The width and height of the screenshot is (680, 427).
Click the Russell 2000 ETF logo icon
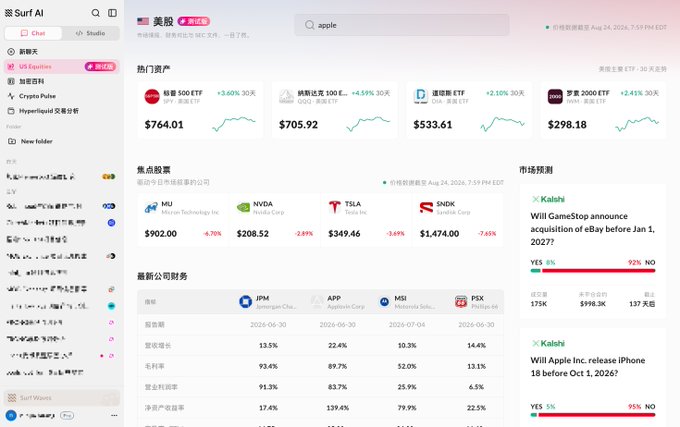point(555,96)
